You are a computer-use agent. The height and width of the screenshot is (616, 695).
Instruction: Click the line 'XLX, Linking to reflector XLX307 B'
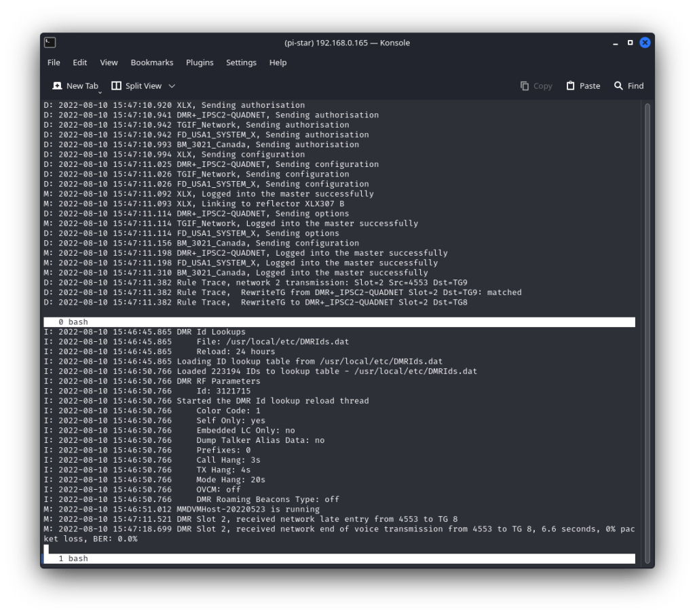[x=193, y=204]
